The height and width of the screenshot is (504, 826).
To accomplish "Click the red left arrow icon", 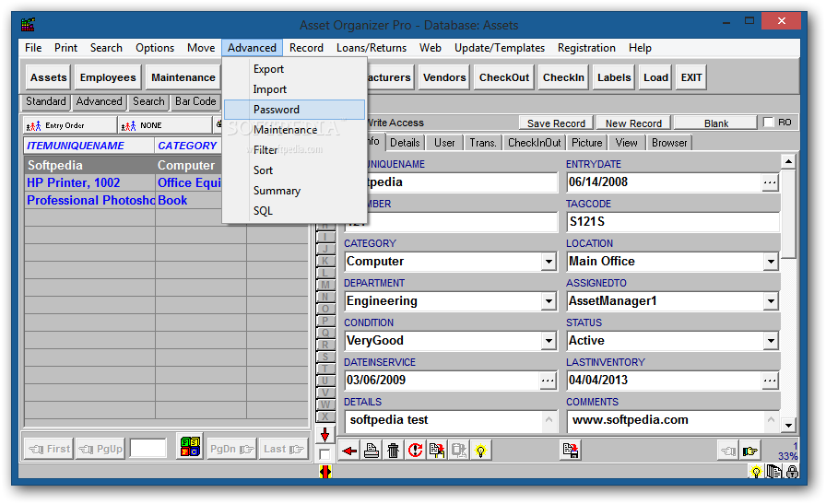I will (349, 451).
